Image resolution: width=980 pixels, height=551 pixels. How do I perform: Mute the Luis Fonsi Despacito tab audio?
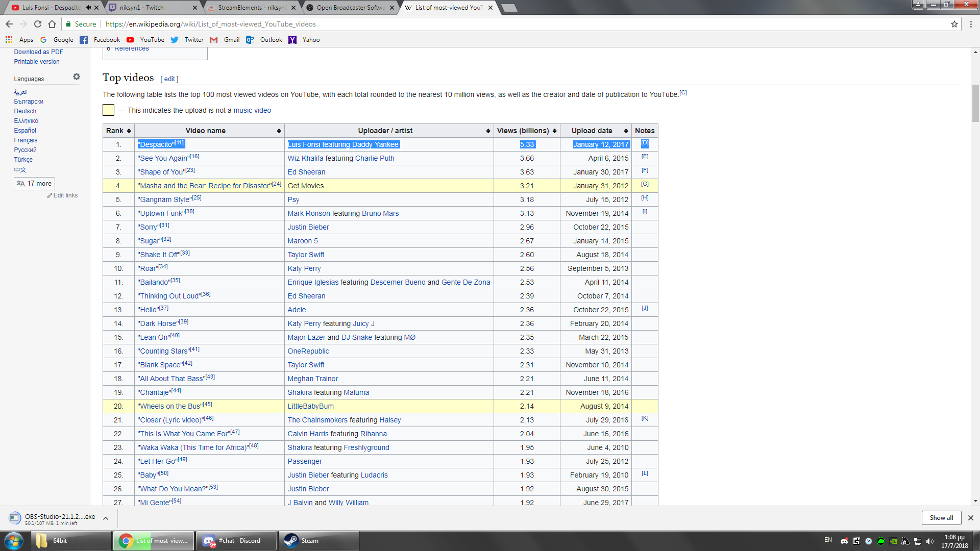[x=88, y=8]
